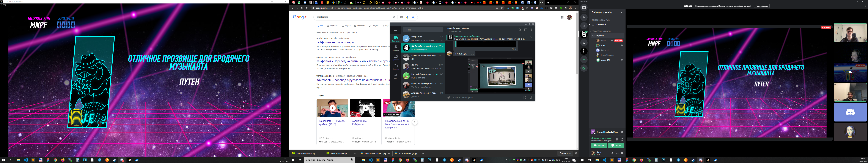Click Telegram attach file paperclip

pos(448,97)
